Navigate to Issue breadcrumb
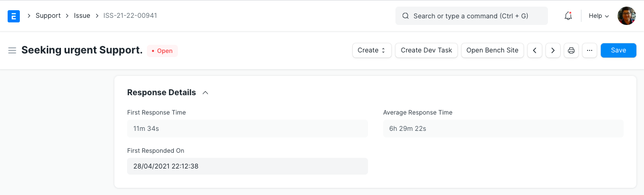Image resolution: width=644 pixels, height=195 pixels. [x=82, y=16]
